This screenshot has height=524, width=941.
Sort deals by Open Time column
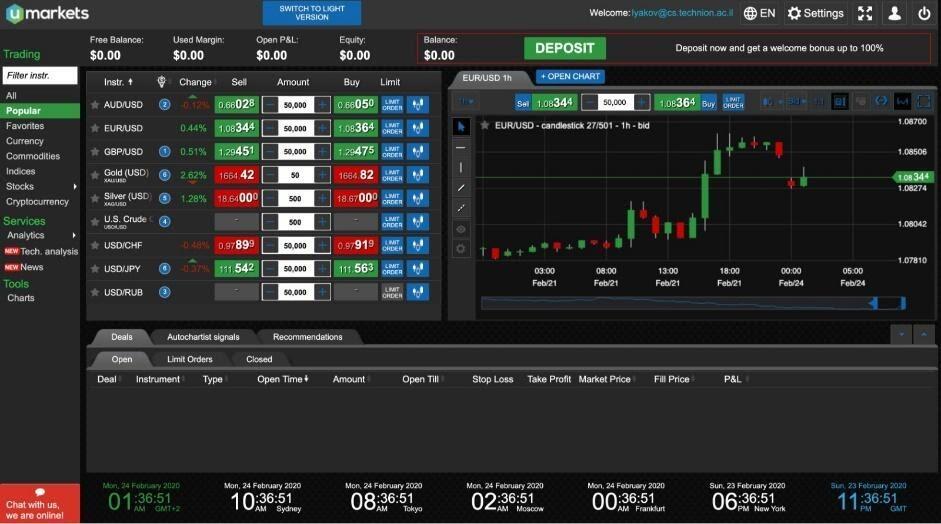point(283,379)
